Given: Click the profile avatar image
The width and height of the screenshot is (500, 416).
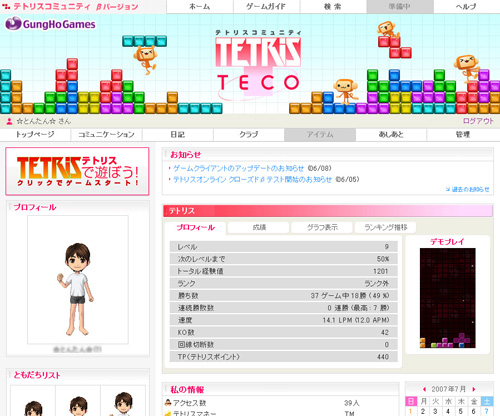Looking at the screenshot, I should (78, 279).
